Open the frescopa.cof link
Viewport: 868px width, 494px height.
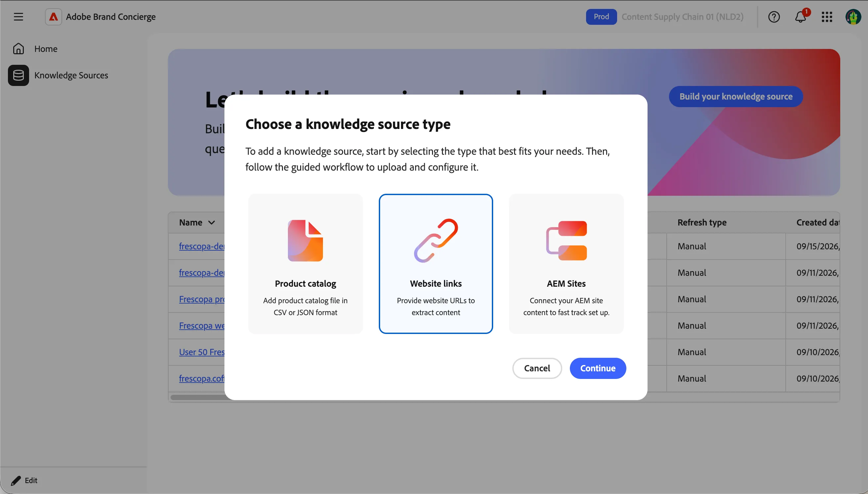(x=202, y=378)
